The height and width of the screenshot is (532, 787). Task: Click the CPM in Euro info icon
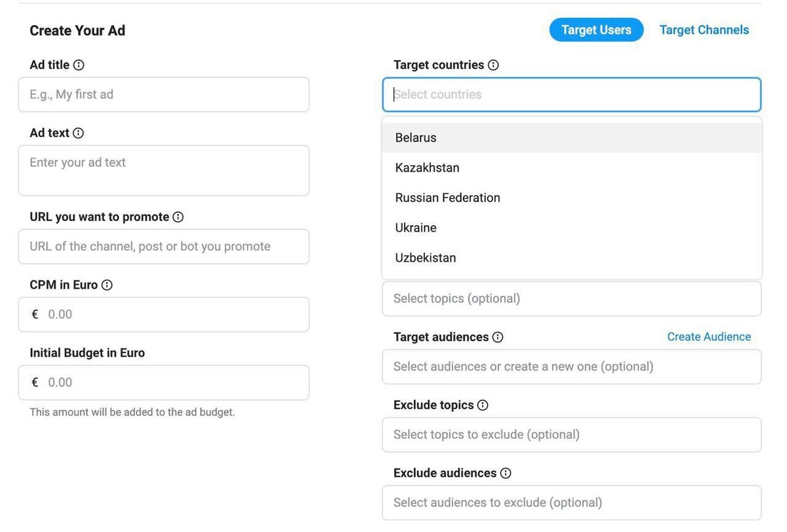pos(107,285)
